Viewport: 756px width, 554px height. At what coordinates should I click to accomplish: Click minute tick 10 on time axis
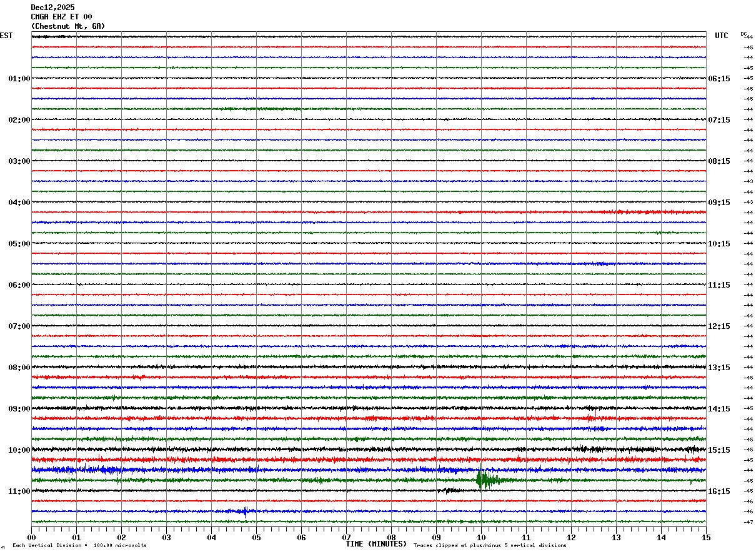pos(481,537)
